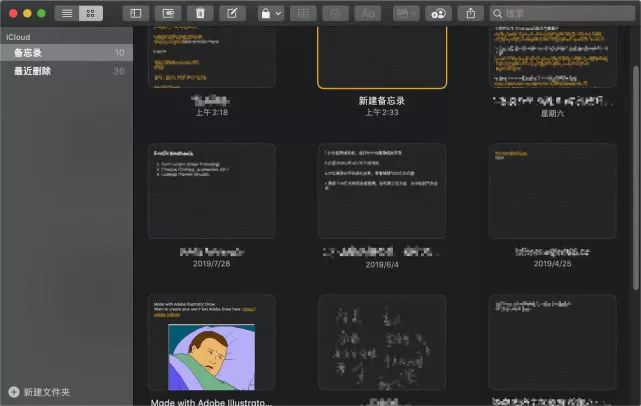Open the Adobe Illustrator cartoon note
The image size is (641, 406).
pos(211,342)
